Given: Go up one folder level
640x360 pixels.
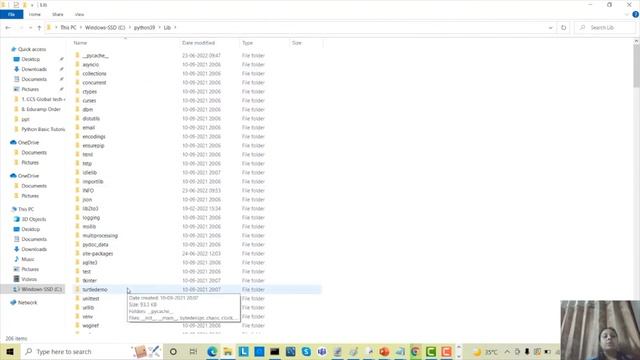Looking at the screenshot, I should click(39, 28).
